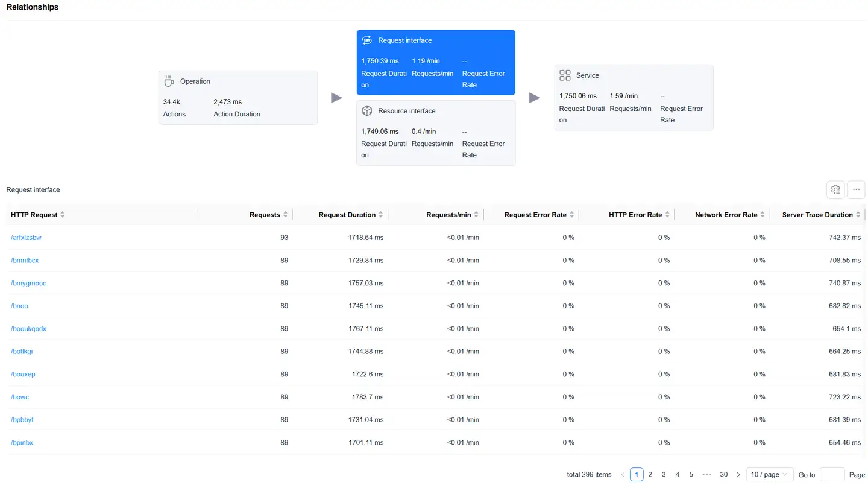This screenshot has width=868, height=488.
Task: Click the Request interface card icon
Action: click(x=366, y=40)
